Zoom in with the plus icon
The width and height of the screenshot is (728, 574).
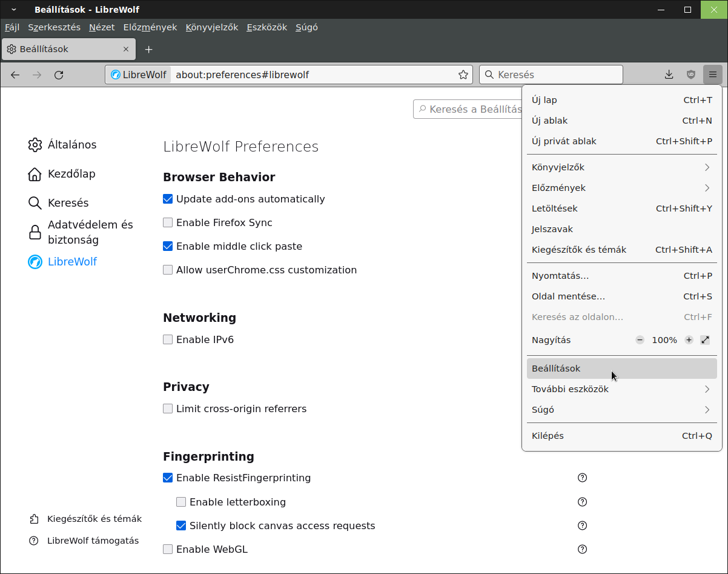(689, 340)
